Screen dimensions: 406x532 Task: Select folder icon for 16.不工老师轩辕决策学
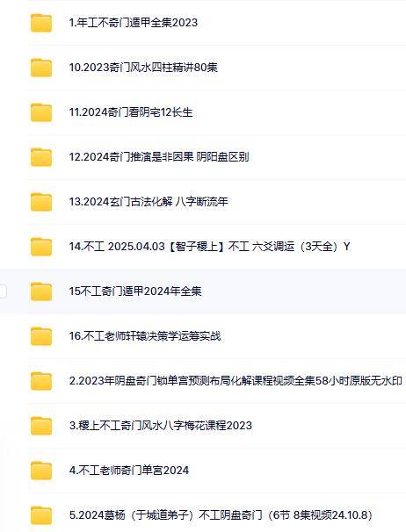point(41,336)
